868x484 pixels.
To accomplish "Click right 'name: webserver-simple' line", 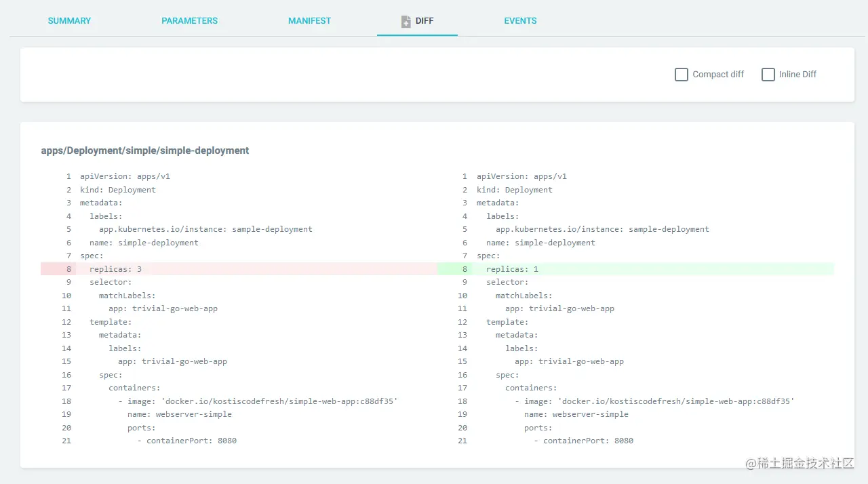I will coord(576,414).
